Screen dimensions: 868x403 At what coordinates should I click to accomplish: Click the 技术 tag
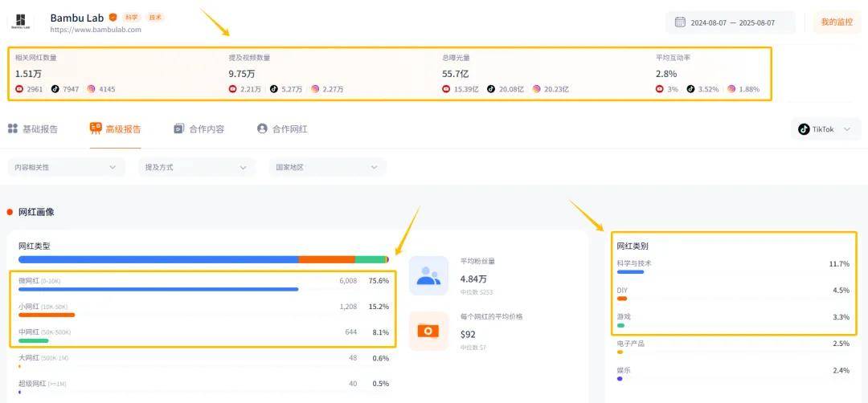155,17
